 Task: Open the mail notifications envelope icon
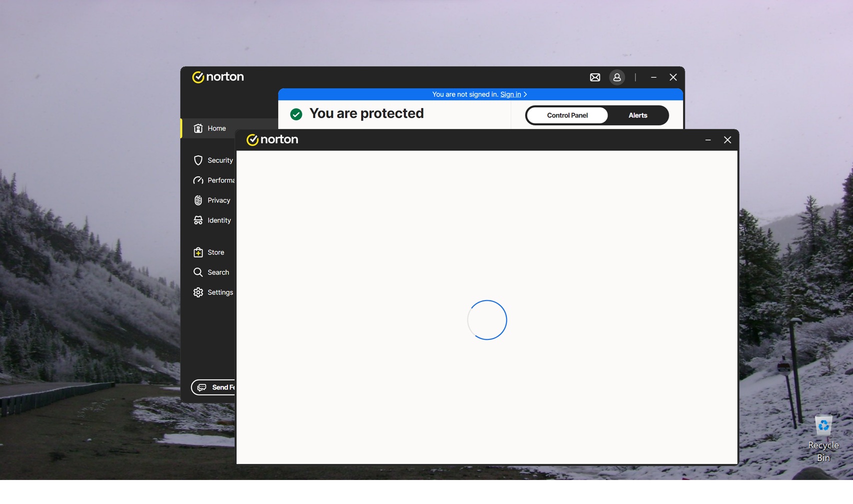point(594,77)
